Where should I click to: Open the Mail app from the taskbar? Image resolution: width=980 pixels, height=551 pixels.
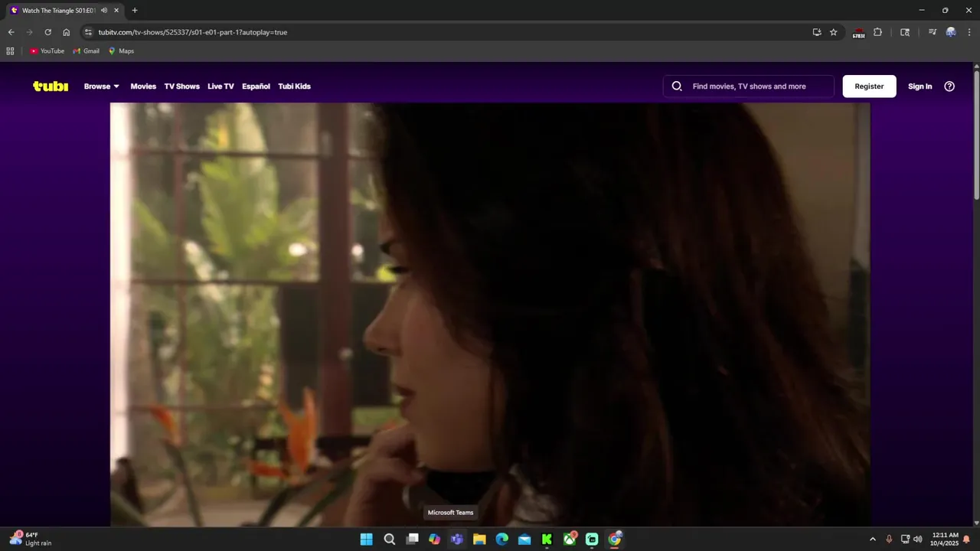524,540
